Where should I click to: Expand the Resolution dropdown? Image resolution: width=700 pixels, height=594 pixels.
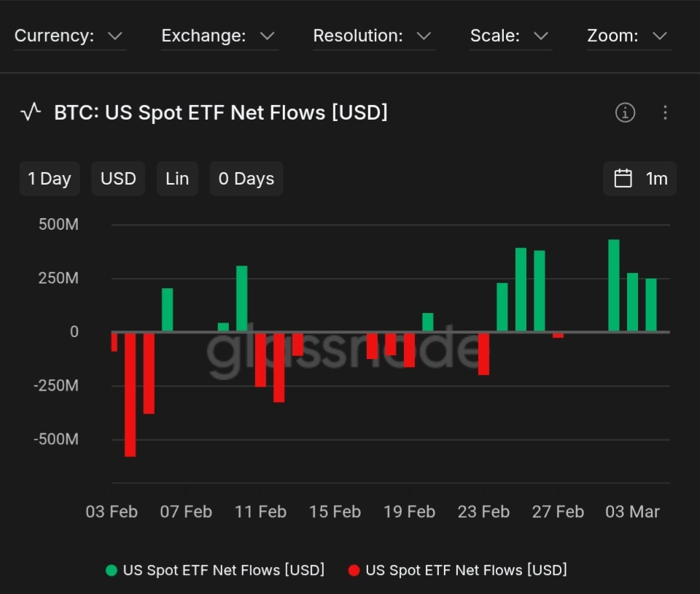pos(373,36)
